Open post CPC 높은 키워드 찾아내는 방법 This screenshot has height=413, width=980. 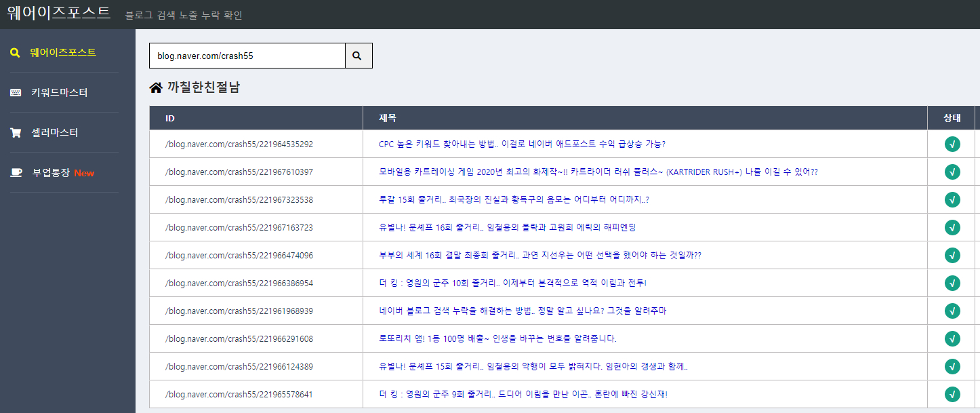pyautogui.click(x=522, y=144)
